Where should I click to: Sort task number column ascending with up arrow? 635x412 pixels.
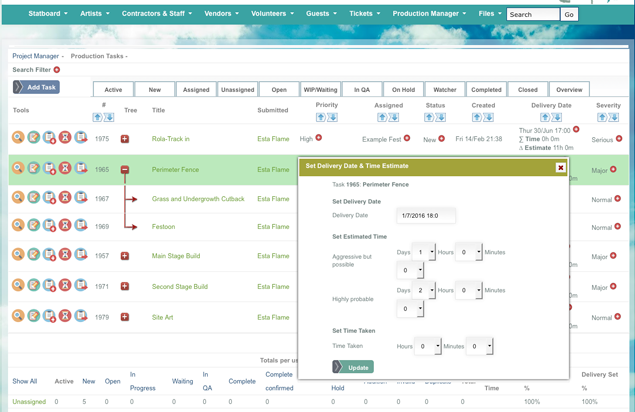click(x=98, y=118)
